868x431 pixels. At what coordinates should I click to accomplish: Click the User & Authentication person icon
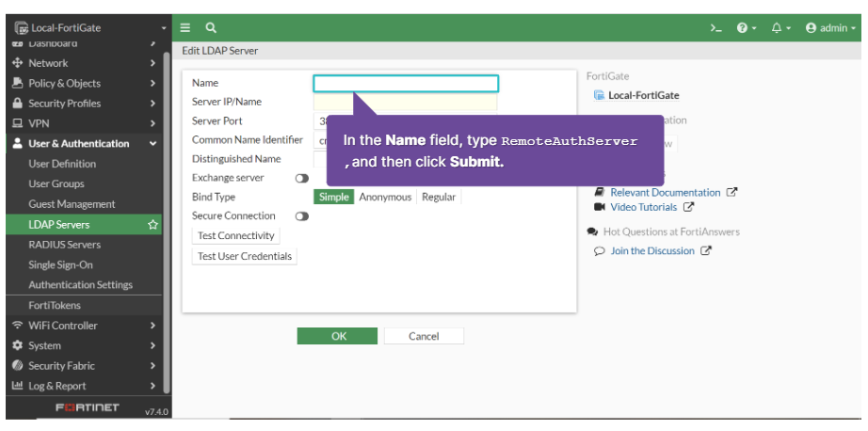pos(18,143)
